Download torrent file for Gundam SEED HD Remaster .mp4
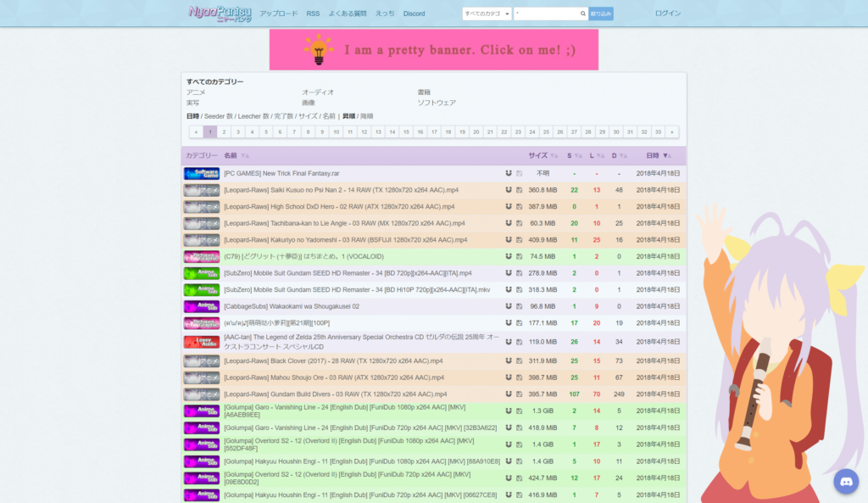868x503 pixels. [x=520, y=273]
